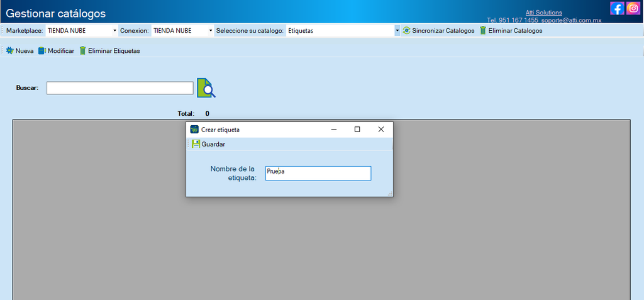Viewport: 644px width, 300px height.
Task: Focus the Buscar search field
Action: [x=120, y=88]
